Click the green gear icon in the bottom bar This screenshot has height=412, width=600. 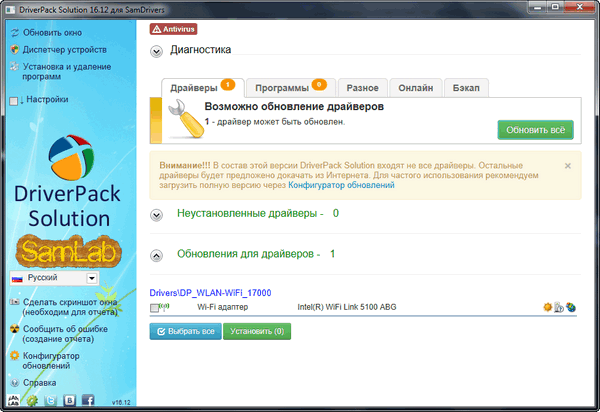click(32, 401)
